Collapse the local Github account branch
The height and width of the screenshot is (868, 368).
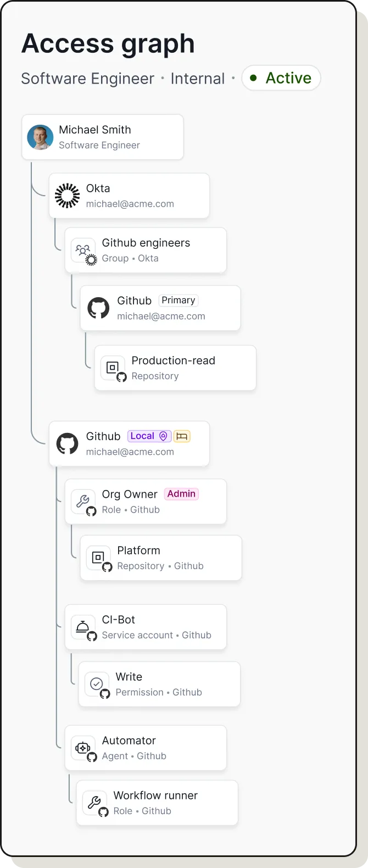tap(129, 443)
